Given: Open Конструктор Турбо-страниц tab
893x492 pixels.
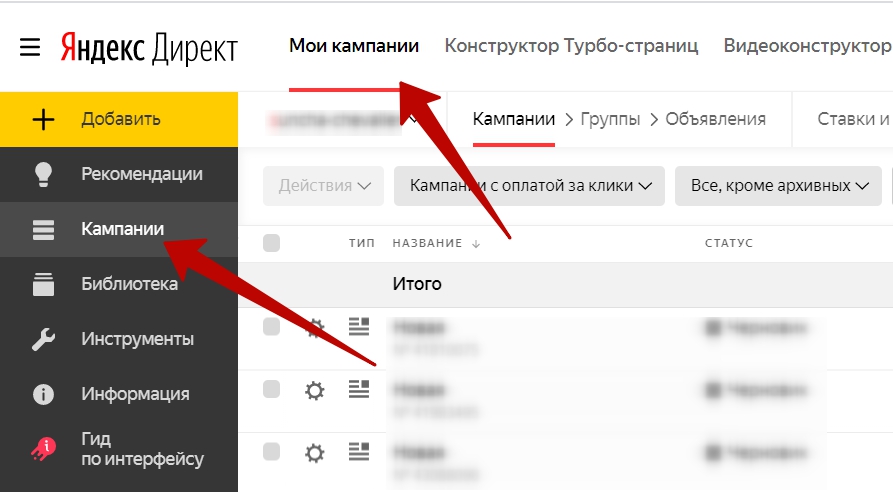Looking at the screenshot, I should click(571, 46).
